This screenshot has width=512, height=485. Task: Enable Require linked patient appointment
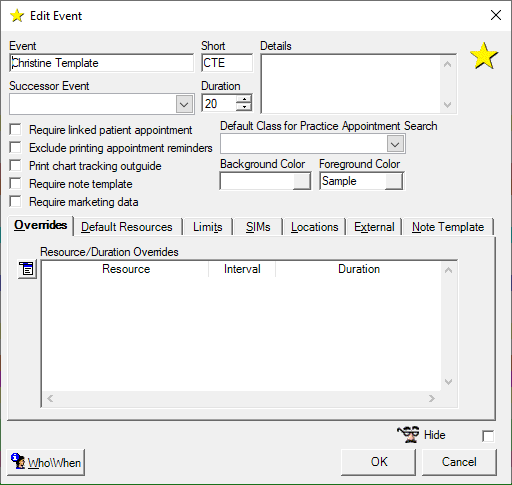(15, 130)
